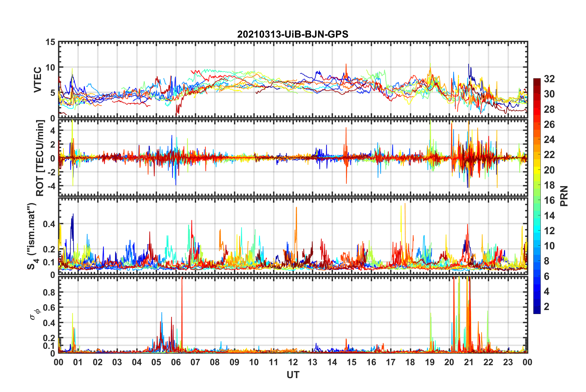Viewport: 586px width, 392px height.
Task: Click the S4 ("ism.mat") axis label
Action: [x=32, y=236]
